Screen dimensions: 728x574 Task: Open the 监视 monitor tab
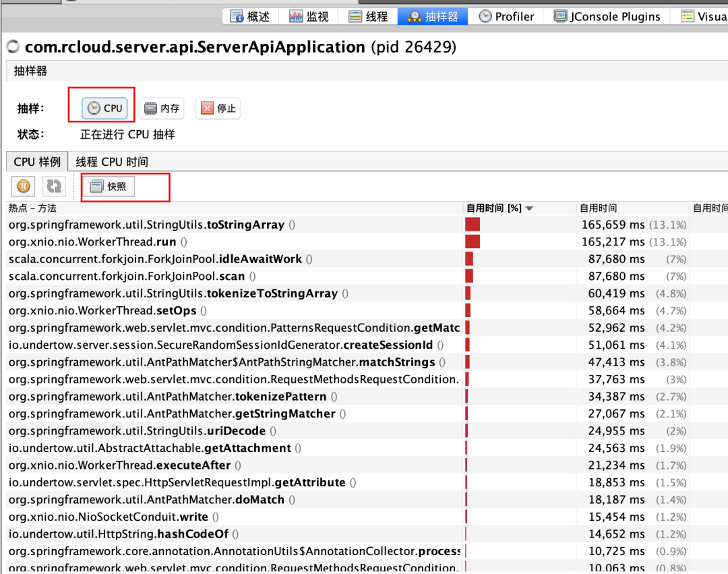point(309,16)
